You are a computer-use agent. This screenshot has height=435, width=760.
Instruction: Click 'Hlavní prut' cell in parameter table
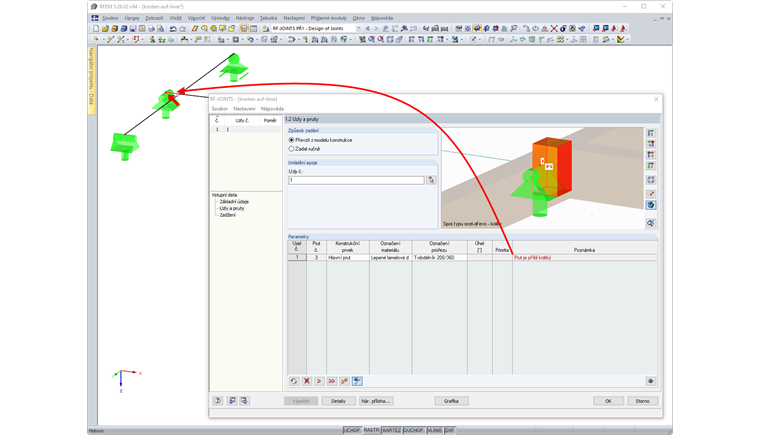[x=348, y=258]
